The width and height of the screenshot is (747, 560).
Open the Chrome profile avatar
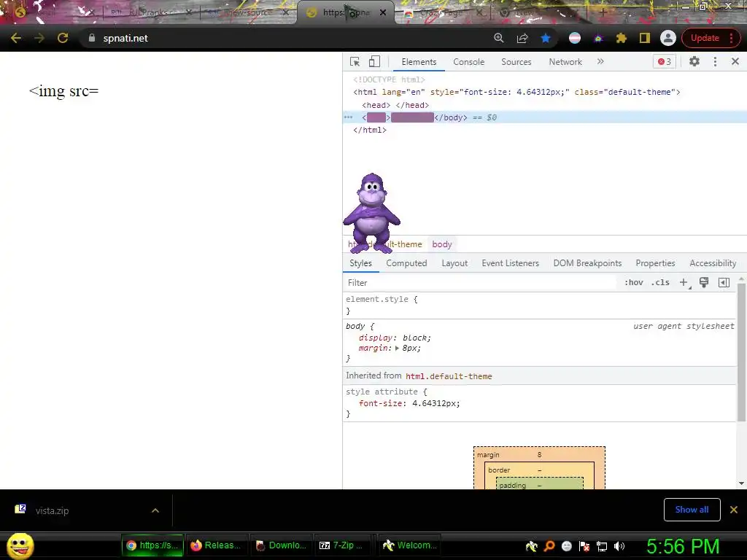[x=668, y=38]
